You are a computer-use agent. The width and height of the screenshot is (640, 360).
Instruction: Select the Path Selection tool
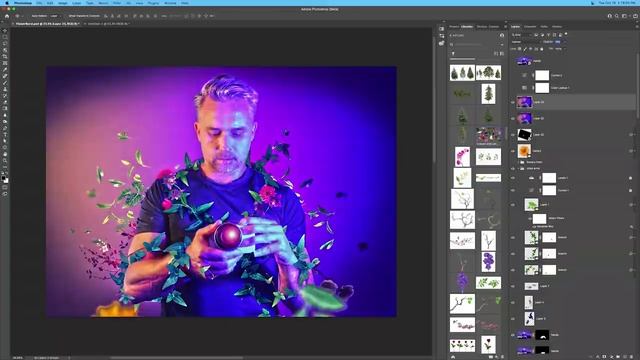[5, 141]
